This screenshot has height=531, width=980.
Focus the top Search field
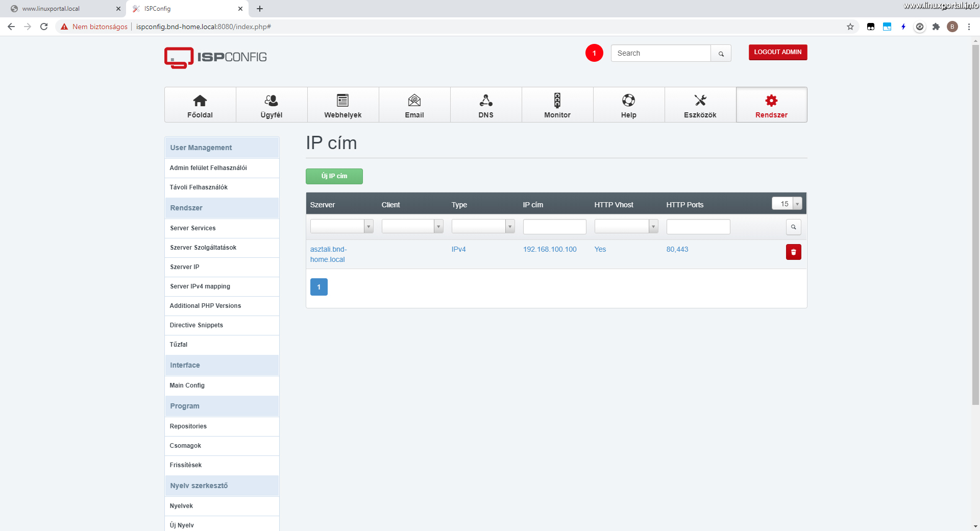[x=661, y=53]
